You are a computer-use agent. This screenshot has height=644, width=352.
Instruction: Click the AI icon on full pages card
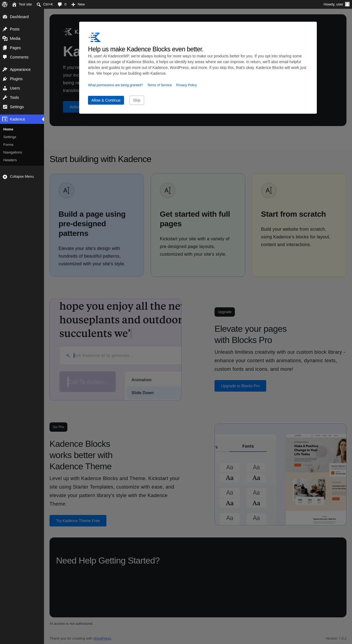coord(168,190)
